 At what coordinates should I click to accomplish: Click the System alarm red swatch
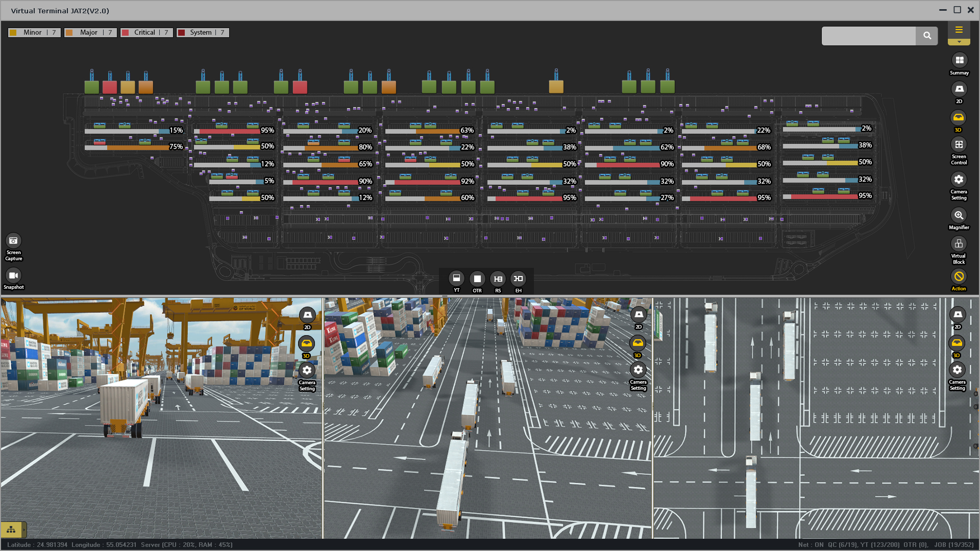point(181,33)
